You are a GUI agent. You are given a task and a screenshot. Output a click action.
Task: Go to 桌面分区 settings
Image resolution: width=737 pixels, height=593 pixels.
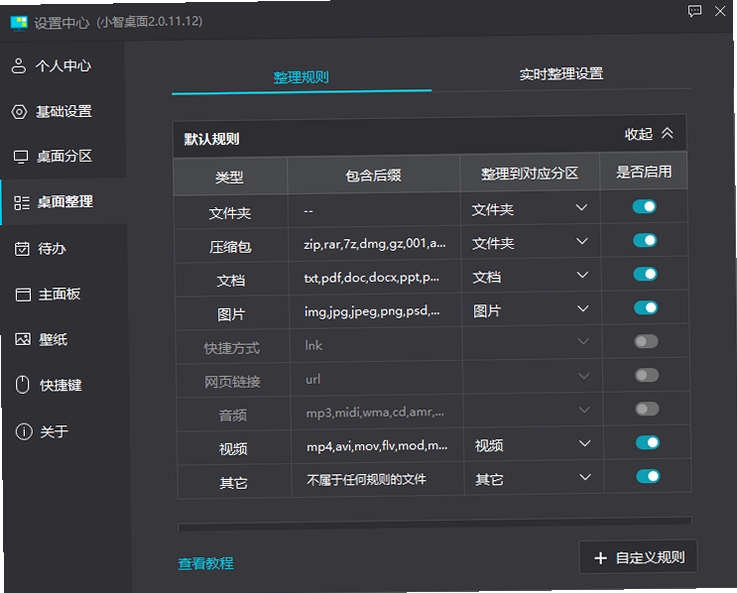(63, 156)
